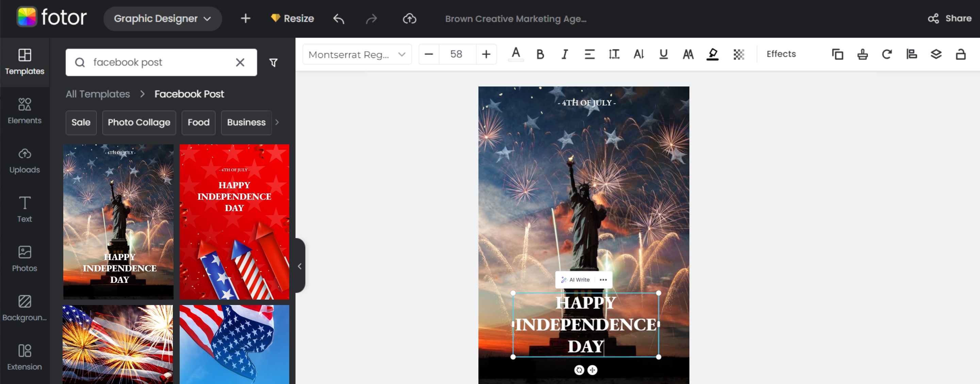Filter templates by Photo Collage category
Image resolution: width=980 pixels, height=384 pixels.
coord(139,123)
